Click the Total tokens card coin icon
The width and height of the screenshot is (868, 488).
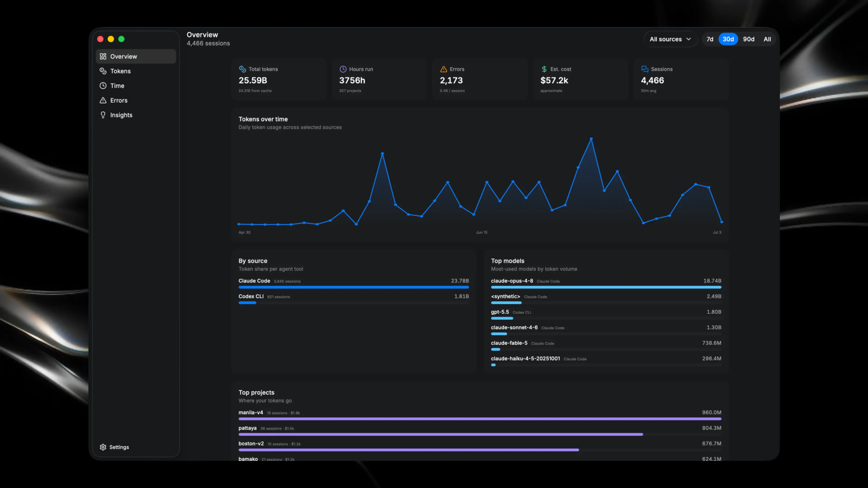click(x=242, y=69)
